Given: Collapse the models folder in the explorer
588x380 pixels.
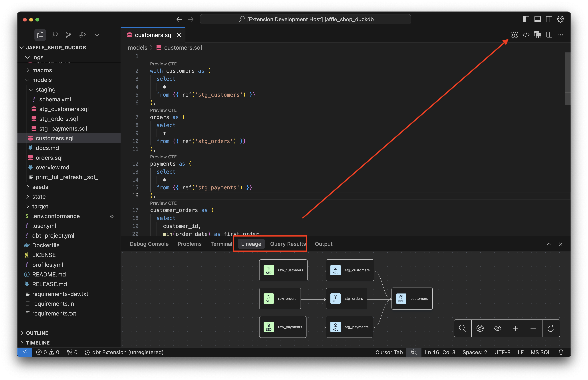Looking at the screenshot, I should (42, 80).
